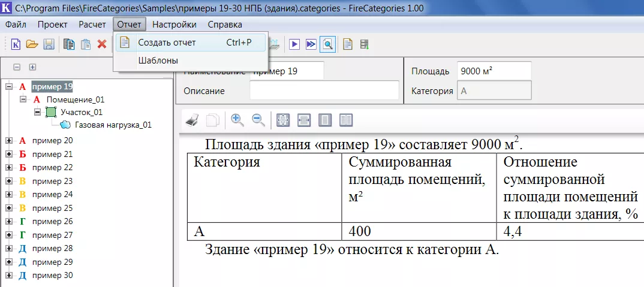Toggle the report preview magnifier icon

coord(327,44)
